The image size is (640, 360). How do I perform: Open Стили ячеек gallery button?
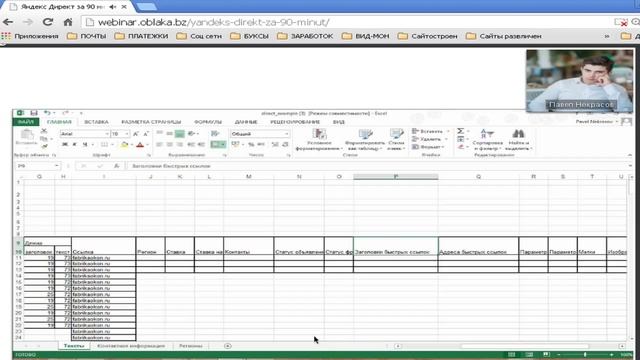396,139
